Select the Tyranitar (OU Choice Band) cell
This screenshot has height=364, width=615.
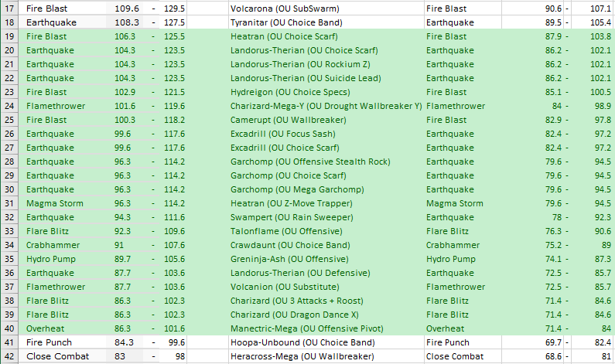tap(325, 22)
